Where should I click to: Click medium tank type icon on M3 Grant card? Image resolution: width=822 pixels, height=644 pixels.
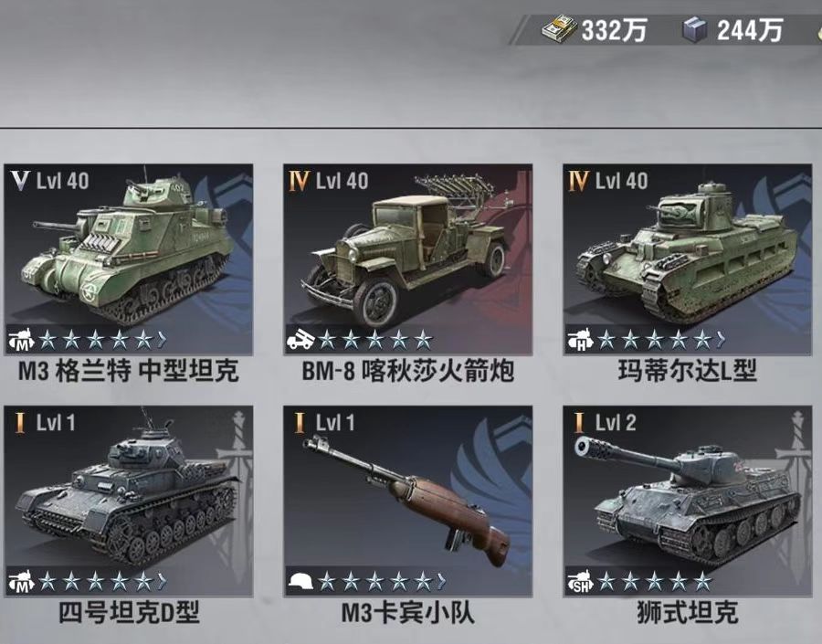point(21,341)
